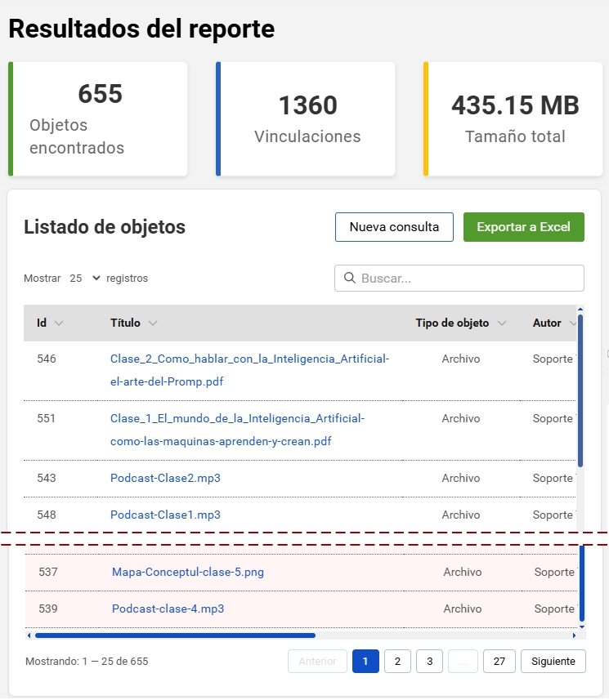Screen dimensions: 609x700
Task: Click the magnifier icon in the search box
Action: [349, 279]
